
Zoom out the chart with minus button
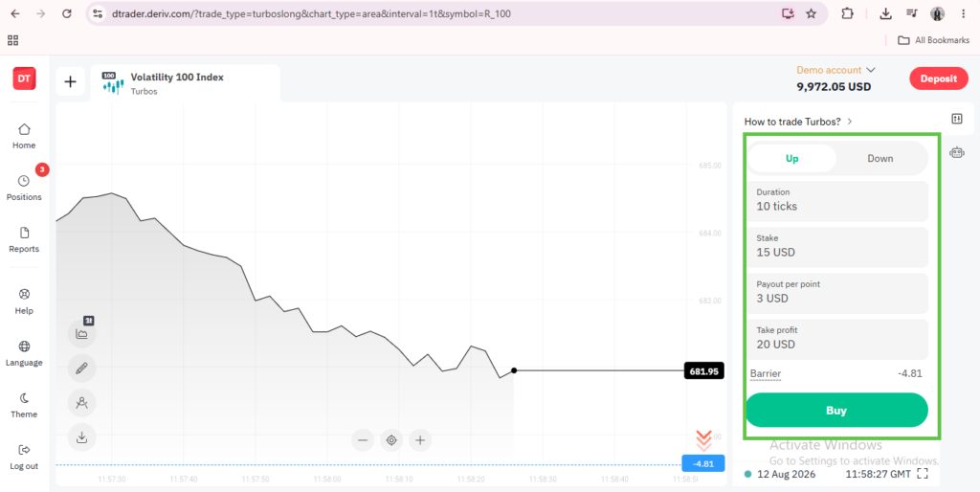(363, 440)
